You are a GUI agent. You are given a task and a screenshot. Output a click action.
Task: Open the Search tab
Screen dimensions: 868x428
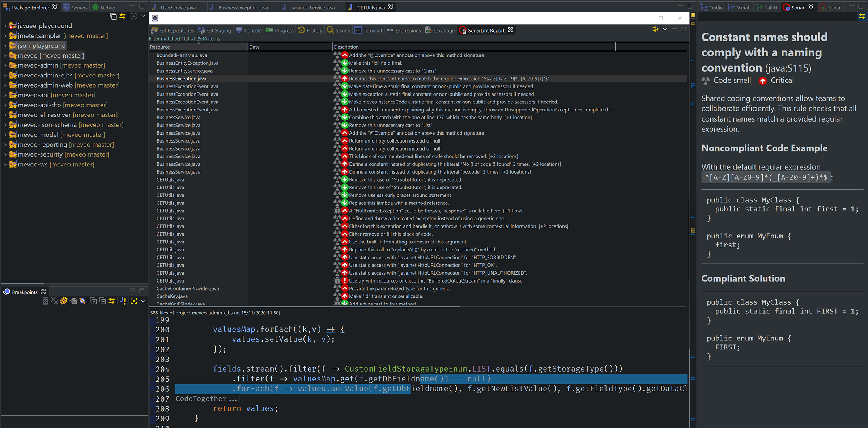coord(339,30)
